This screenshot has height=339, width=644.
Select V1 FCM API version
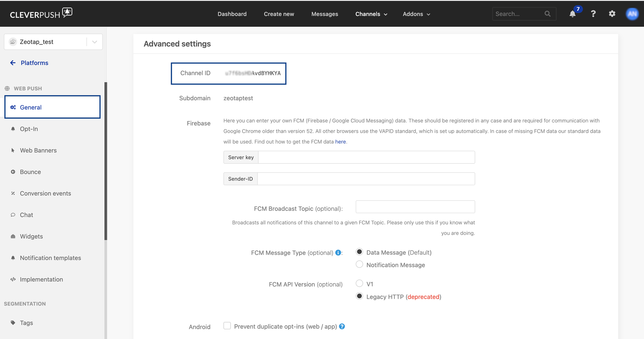pos(359,283)
